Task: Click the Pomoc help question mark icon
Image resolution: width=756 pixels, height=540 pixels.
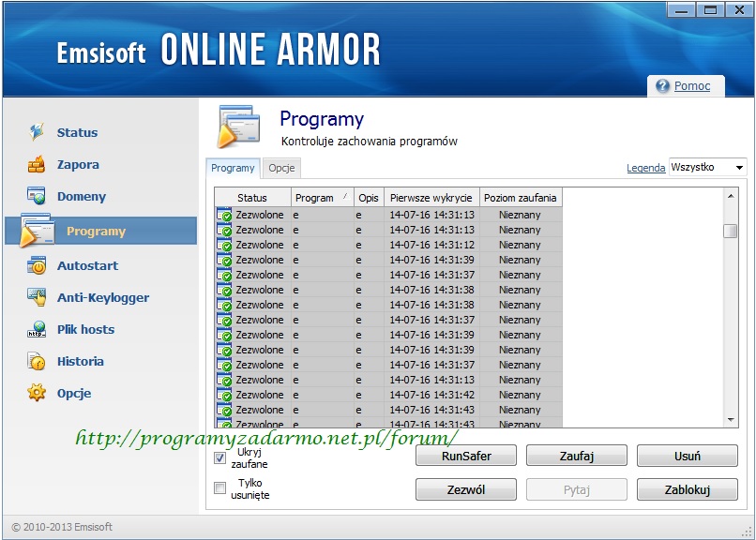Action: tap(662, 86)
